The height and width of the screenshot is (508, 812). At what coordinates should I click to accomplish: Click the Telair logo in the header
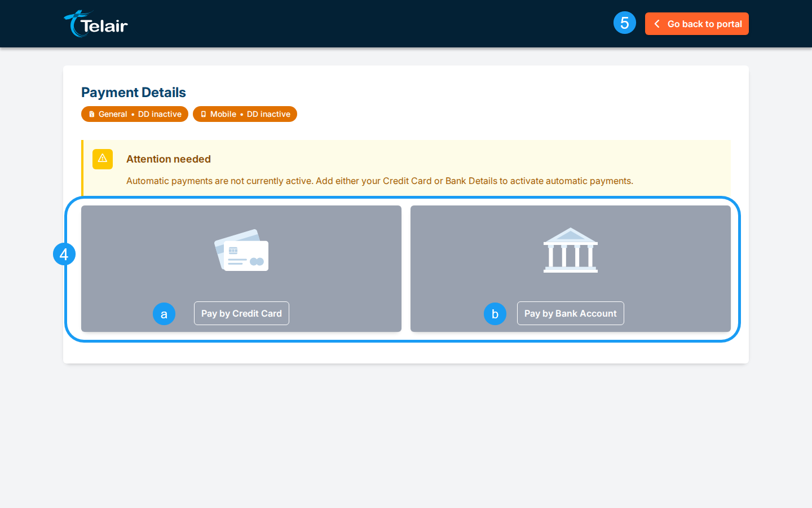point(96,24)
